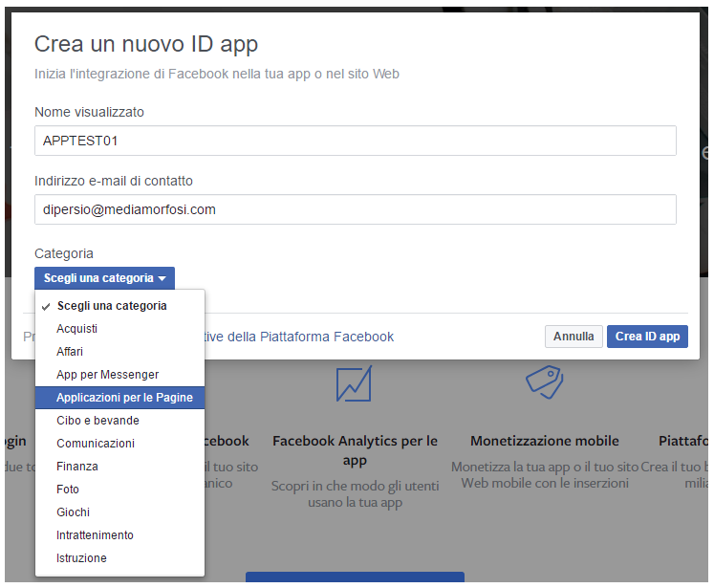714x588 pixels.
Task: Open Piattaforma Facebook policies link
Action: (x=299, y=337)
